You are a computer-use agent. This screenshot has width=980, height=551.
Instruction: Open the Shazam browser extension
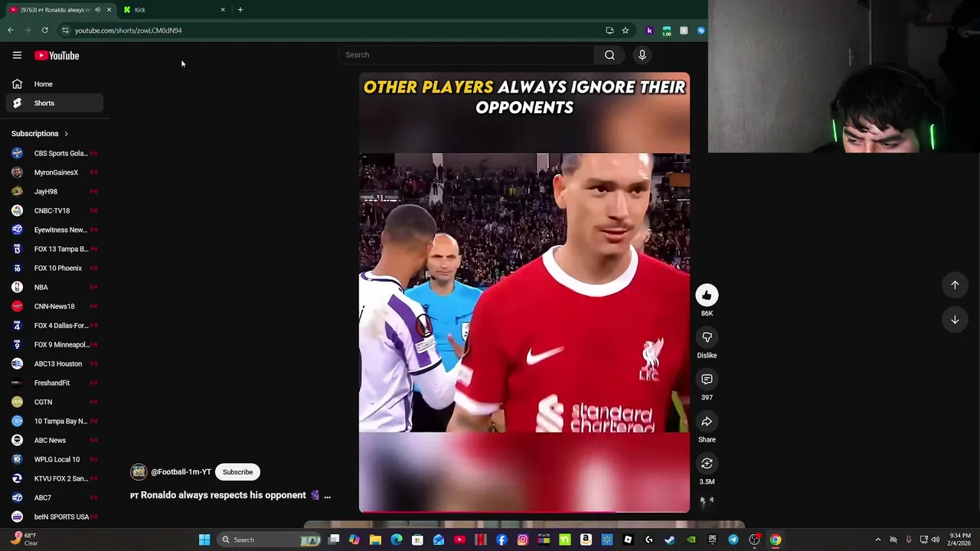[x=701, y=31]
